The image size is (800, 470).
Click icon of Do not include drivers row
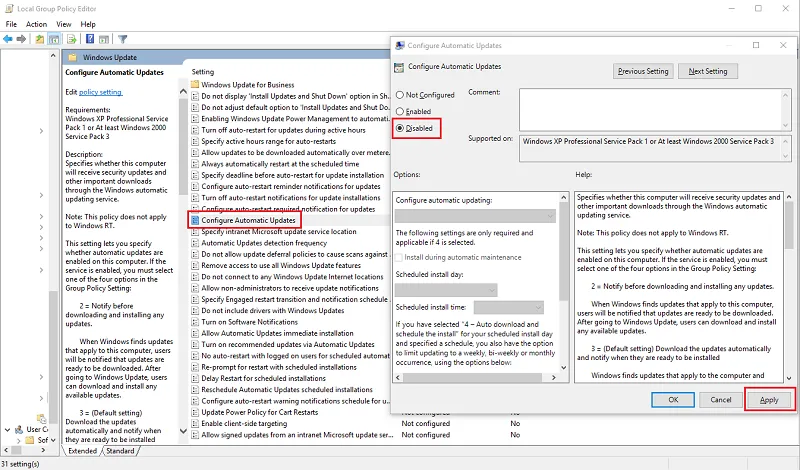pyautogui.click(x=195, y=311)
